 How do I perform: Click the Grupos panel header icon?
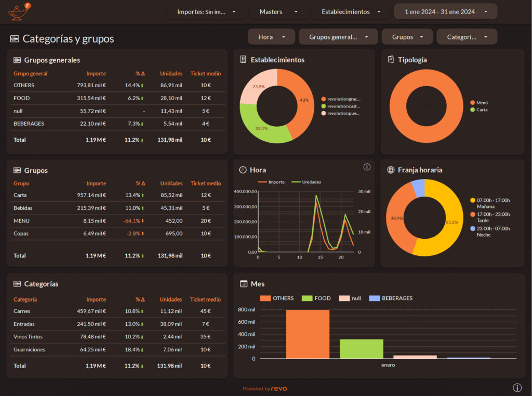pos(17,170)
